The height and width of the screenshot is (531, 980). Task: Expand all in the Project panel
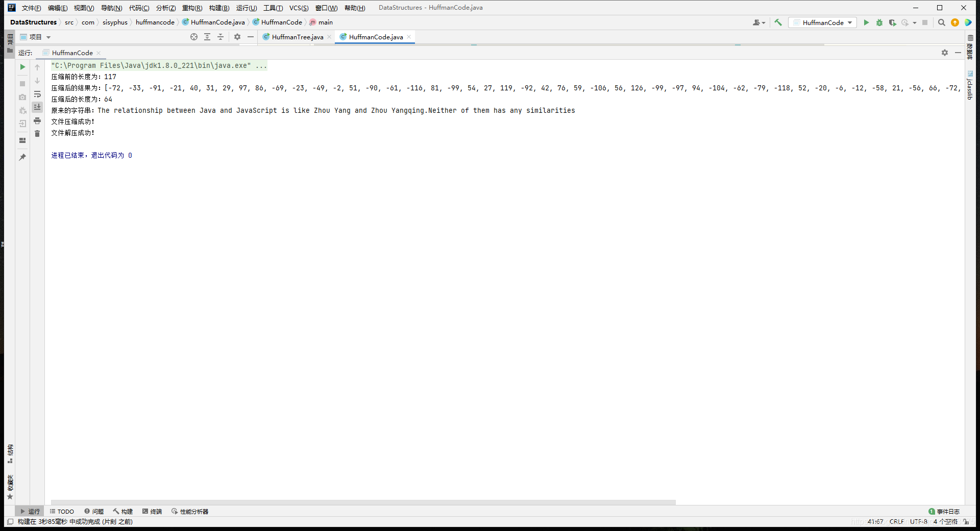tap(207, 37)
